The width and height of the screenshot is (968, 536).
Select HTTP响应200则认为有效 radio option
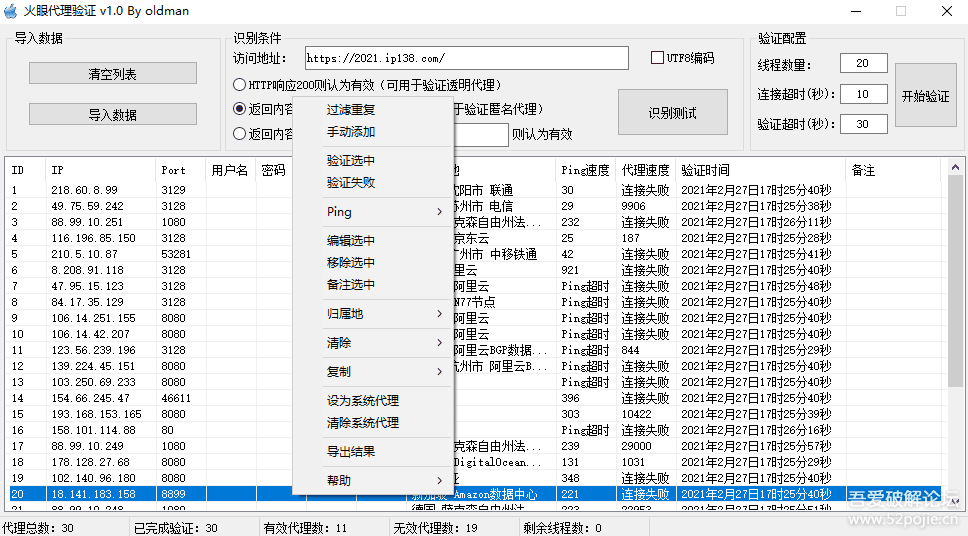239,85
